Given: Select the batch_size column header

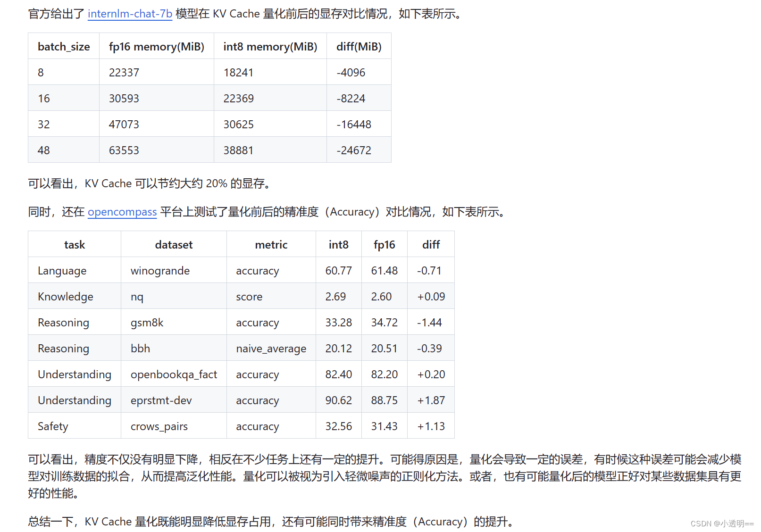Looking at the screenshot, I should (63, 46).
